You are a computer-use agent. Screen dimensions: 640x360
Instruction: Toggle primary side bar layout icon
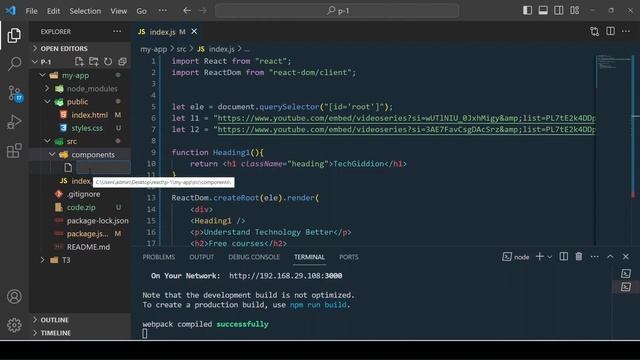tap(527, 11)
